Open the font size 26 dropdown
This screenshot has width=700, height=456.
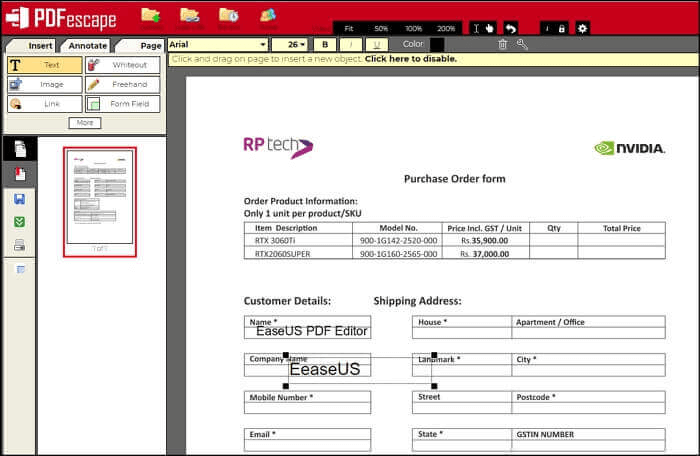point(290,45)
